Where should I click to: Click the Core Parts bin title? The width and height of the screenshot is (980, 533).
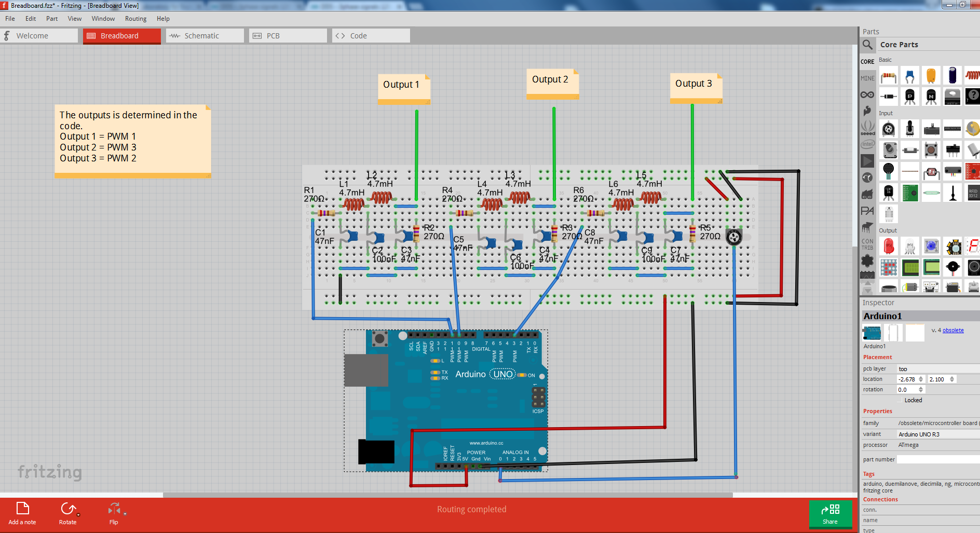pyautogui.click(x=899, y=45)
